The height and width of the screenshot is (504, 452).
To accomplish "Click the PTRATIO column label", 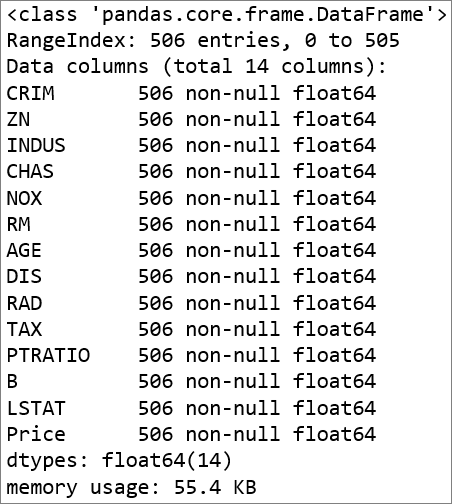I will tap(48, 355).
